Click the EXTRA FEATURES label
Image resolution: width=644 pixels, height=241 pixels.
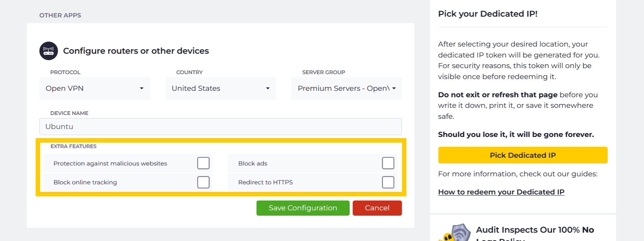coord(73,146)
